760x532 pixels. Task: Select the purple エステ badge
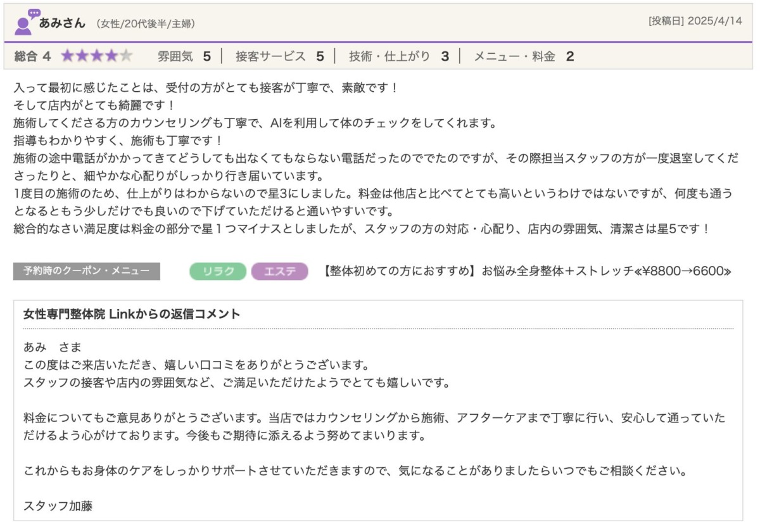tap(279, 272)
